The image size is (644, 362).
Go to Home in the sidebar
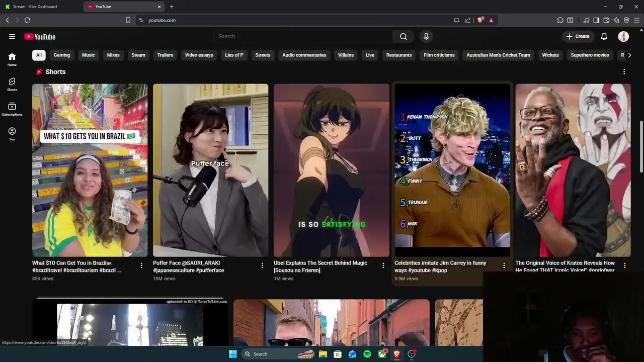pyautogui.click(x=12, y=59)
